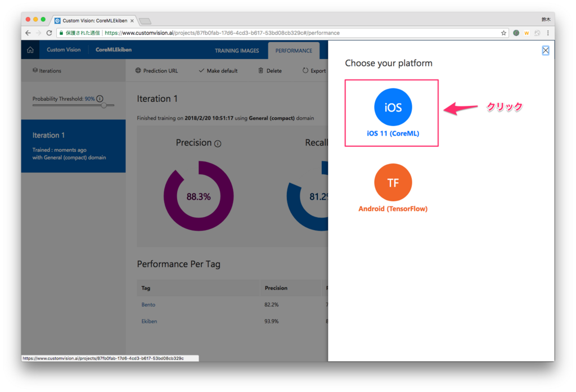Click the Tag column header
This screenshot has height=392, width=576.
coord(146,288)
